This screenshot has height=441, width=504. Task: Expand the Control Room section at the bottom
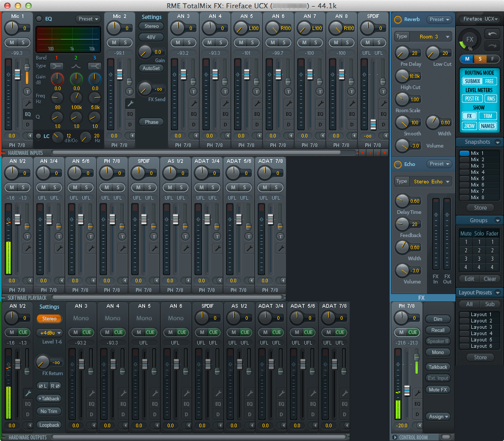click(x=394, y=437)
